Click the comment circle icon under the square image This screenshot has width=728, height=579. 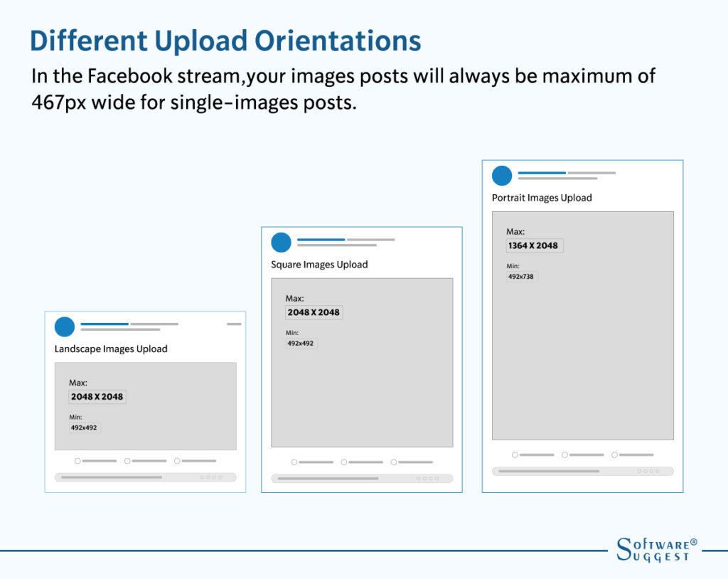click(x=343, y=462)
